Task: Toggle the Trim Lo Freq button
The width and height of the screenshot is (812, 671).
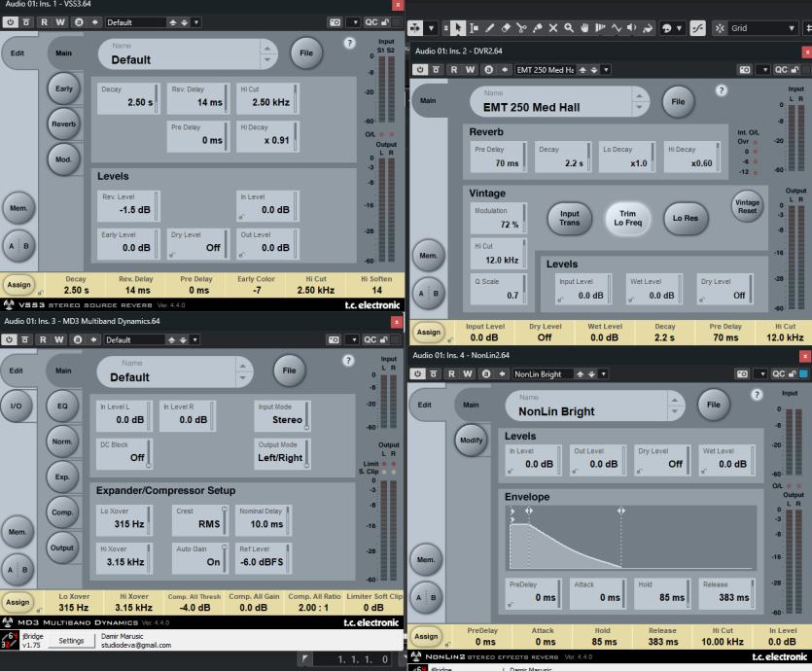Action: [x=627, y=218]
